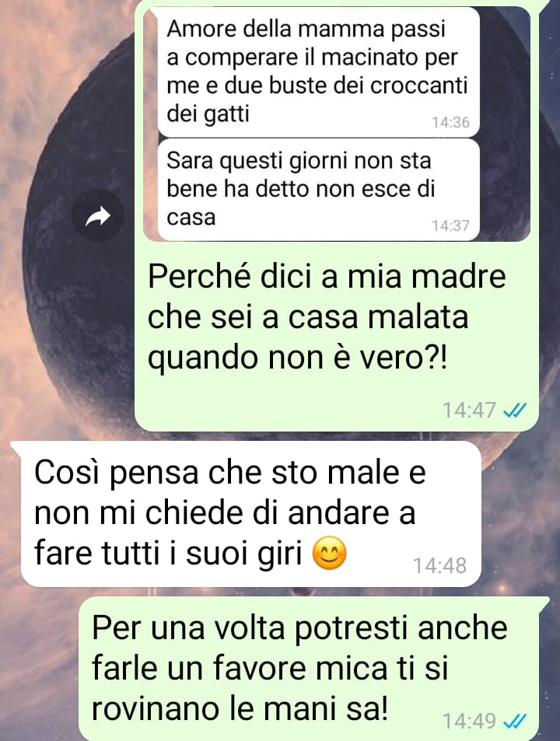560x741 pixels.
Task: Tap the text 'croccanti dei gatti' in the screenshot
Action: click(x=317, y=100)
